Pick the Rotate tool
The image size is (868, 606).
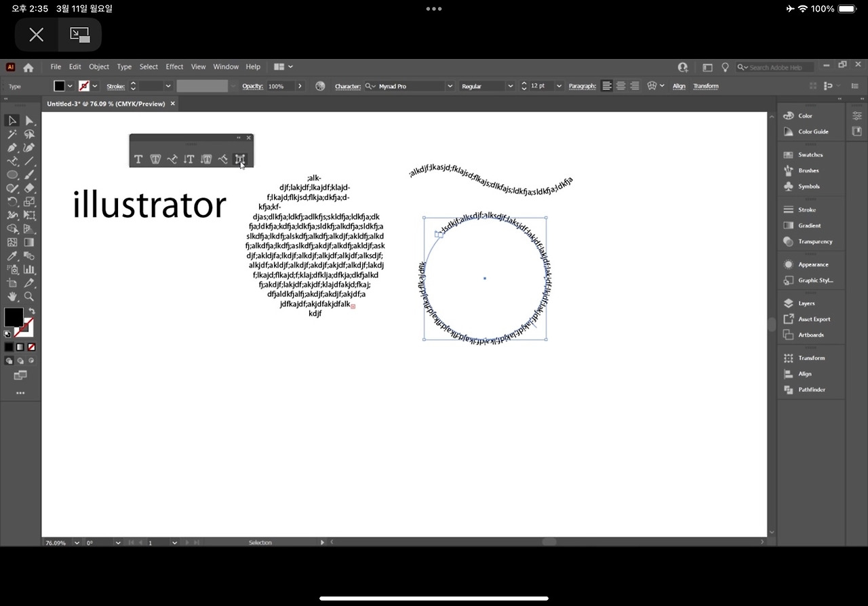[x=12, y=202]
